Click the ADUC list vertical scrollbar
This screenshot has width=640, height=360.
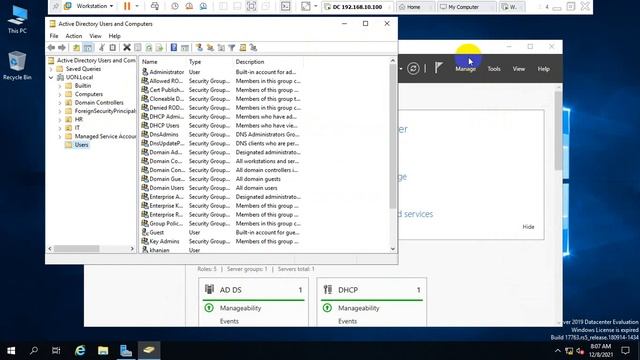coord(393,136)
